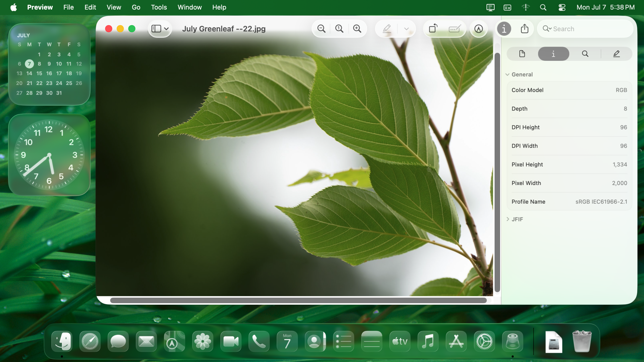644x362 pixels.
Task: Open the Tools menu
Action: tap(159, 7)
